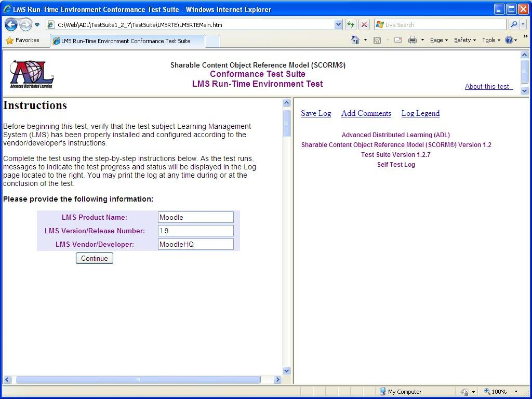Click the Stop loading icon
The image size is (532, 399).
(x=364, y=24)
